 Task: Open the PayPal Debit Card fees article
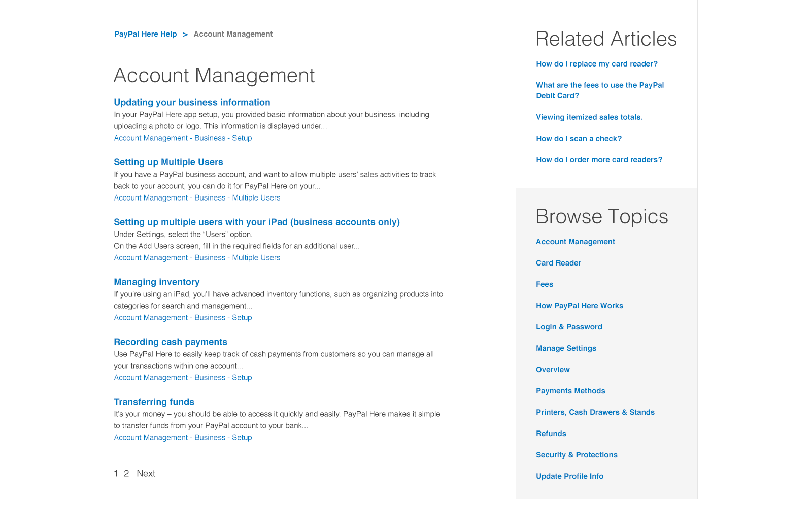600,90
